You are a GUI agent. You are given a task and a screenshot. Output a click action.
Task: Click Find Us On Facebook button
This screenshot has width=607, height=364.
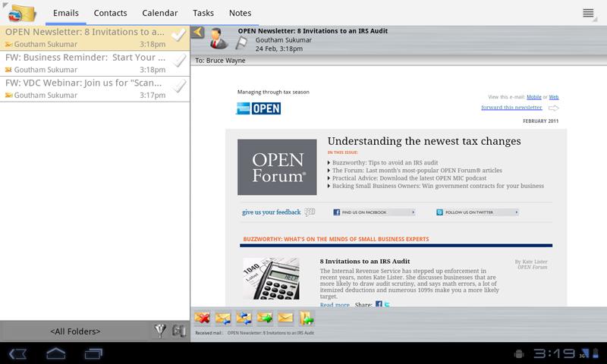(x=374, y=212)
